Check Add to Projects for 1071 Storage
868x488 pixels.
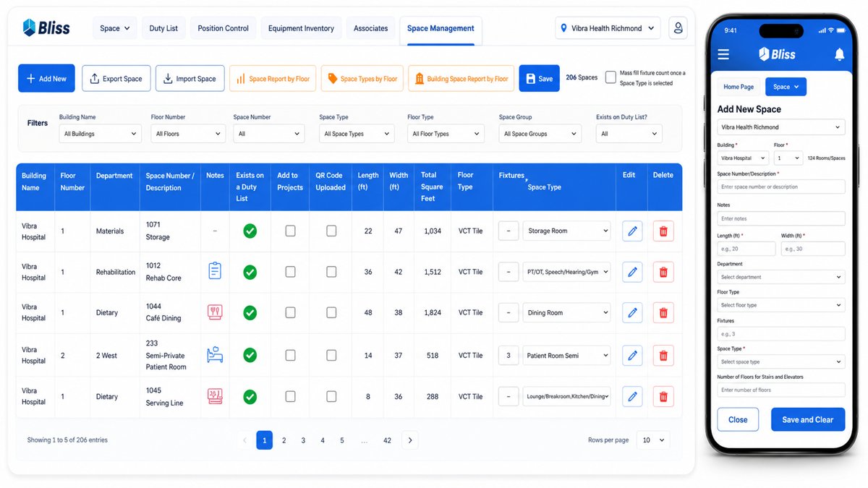pos(290,231)
